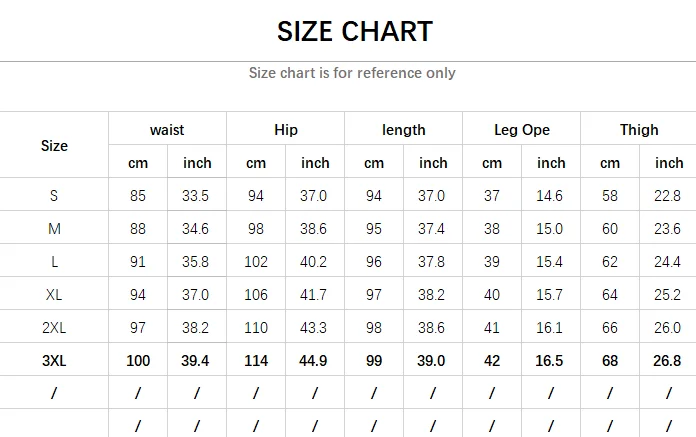Select the M size row label

coord(54,229)
